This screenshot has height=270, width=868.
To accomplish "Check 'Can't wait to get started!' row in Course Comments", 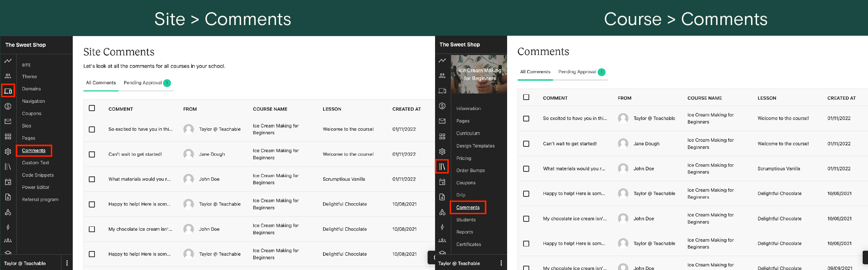I will coord(526,144).
